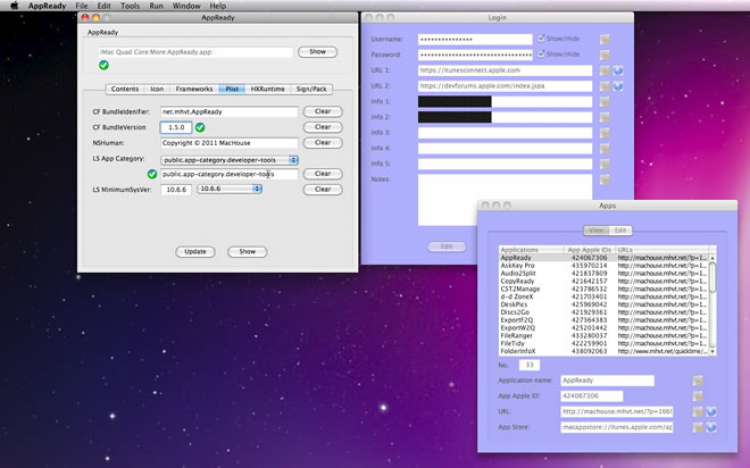Click the copy icon beside the Notes field
The image size is (750, 468).
(605, 180)
